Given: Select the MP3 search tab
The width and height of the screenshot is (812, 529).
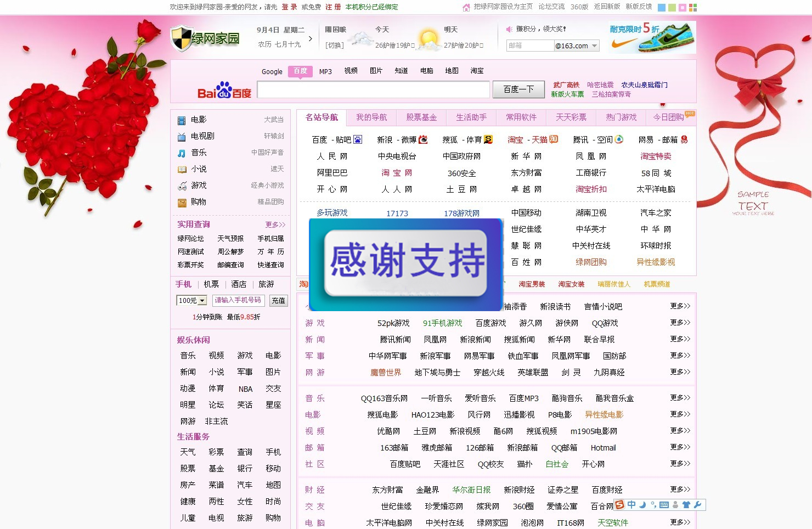Looking at the screenshot, I should pos(325,71).
